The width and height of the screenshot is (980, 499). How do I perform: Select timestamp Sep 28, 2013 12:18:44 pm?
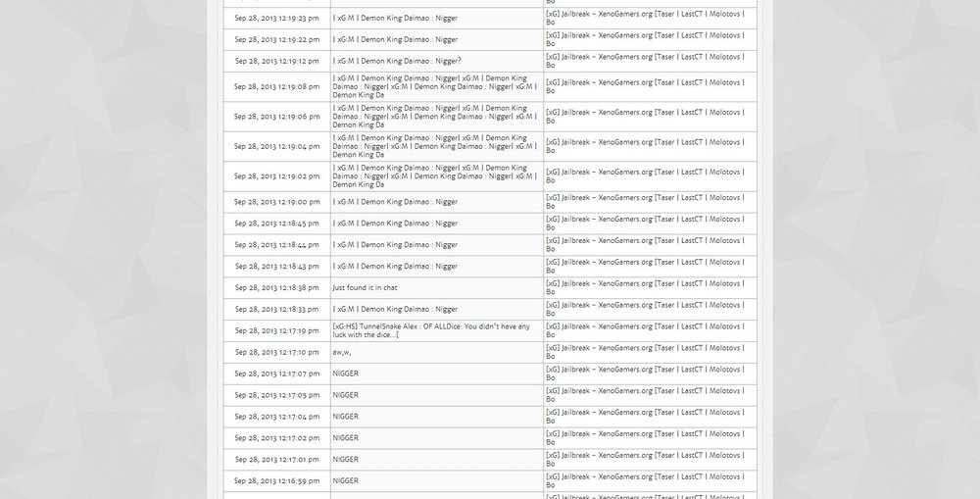tap(277, 245)
